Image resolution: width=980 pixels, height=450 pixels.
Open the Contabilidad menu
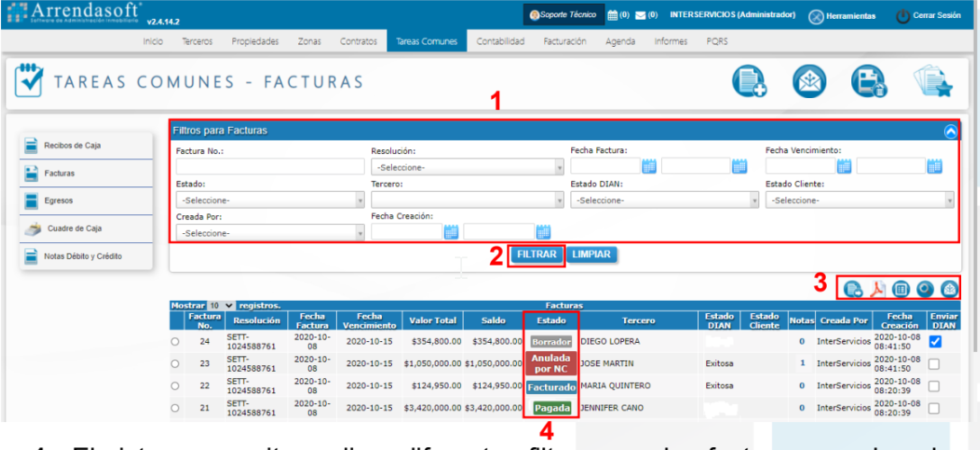[501, 41]
